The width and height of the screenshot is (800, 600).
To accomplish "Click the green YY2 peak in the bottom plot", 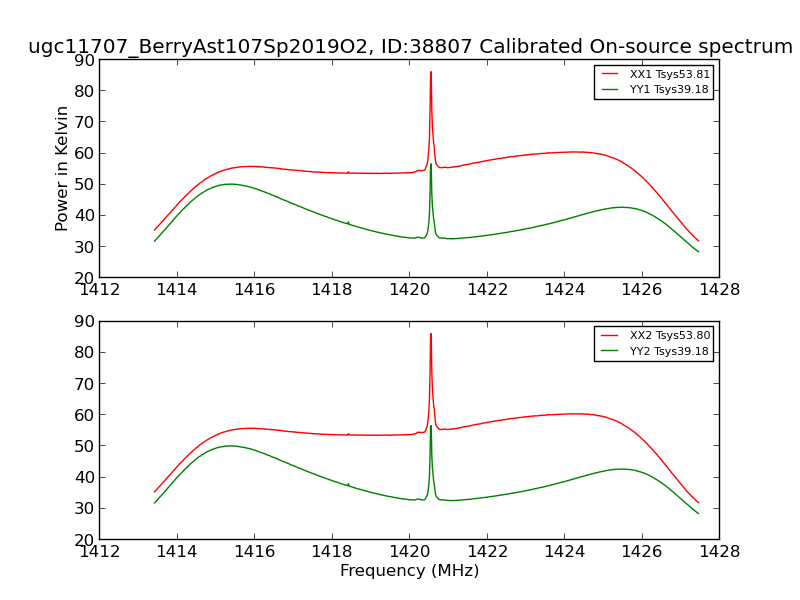I will coord(431,427).
